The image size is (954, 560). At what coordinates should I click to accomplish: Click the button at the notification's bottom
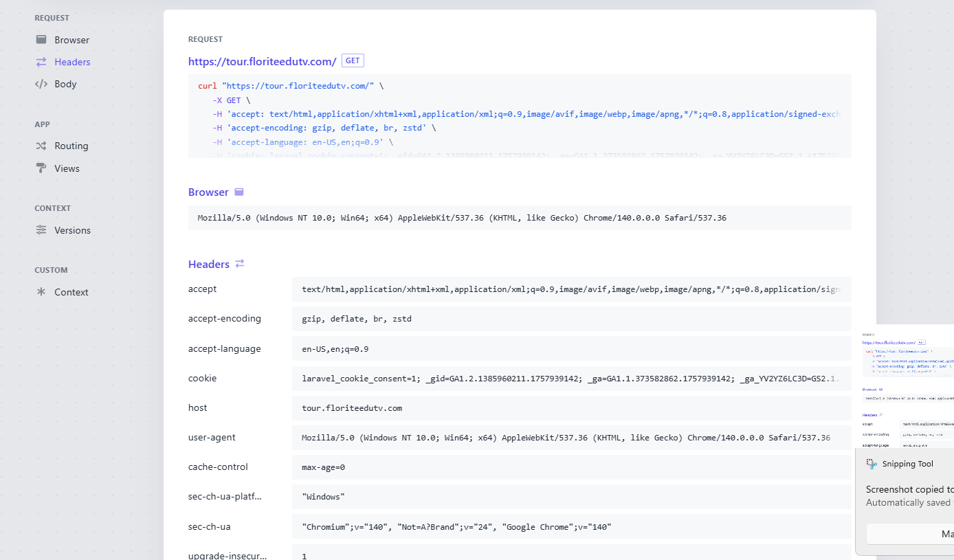click(x=910, y=534)
